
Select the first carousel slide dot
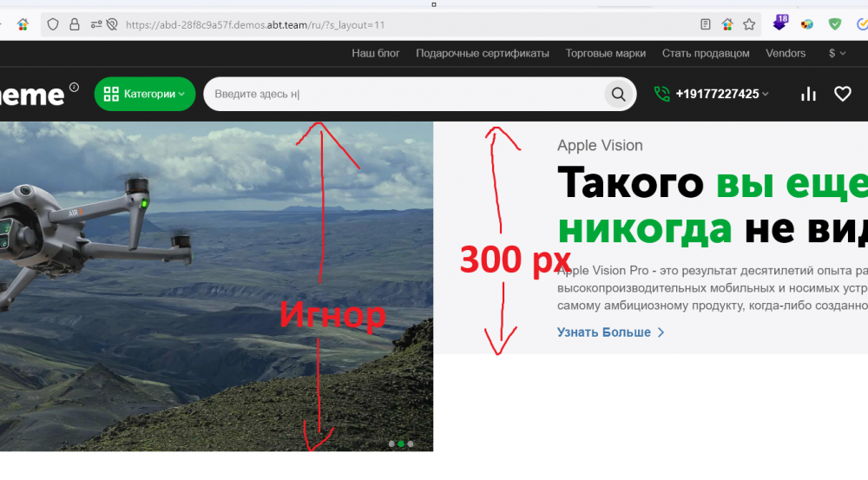[x=391, y=444]
